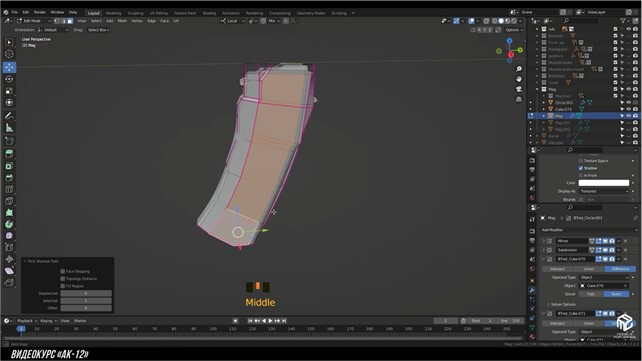Activate the Move tool
The image size is (642, 361).
(x=9, y=67)
